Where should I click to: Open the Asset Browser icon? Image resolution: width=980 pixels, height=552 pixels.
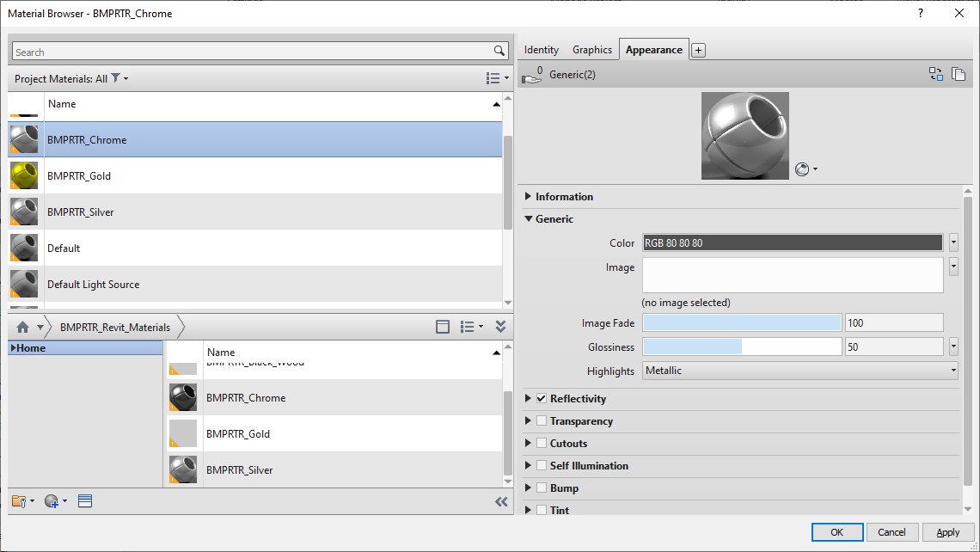coord(85,500)
